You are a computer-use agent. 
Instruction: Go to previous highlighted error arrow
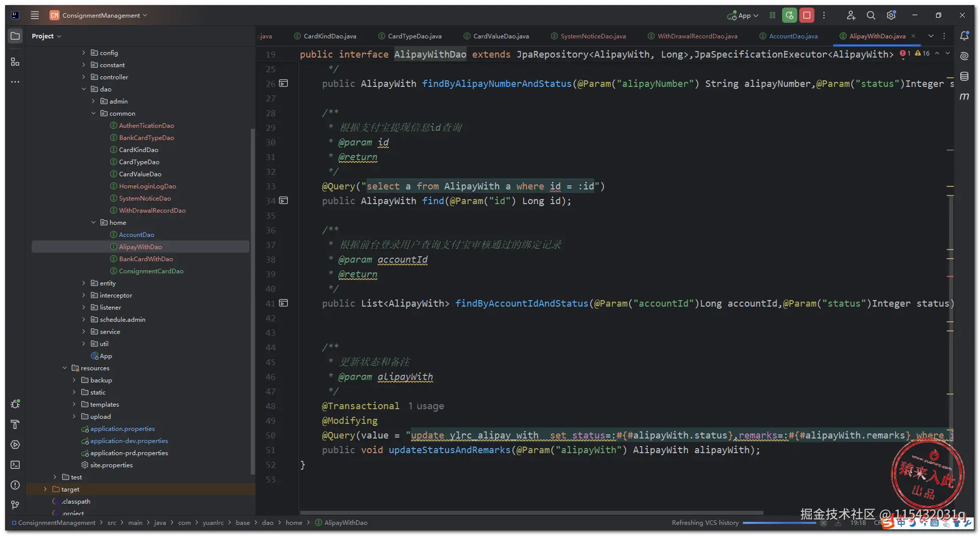(x=937, y=53)
